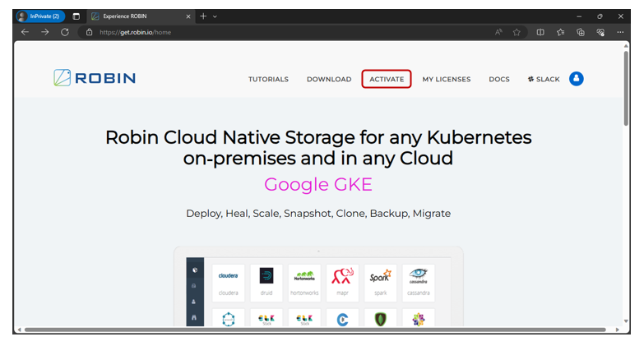Screen dimensions: 644x346
Task: Click the InPrivate profile badge
Action: click(x=40, y=16)
